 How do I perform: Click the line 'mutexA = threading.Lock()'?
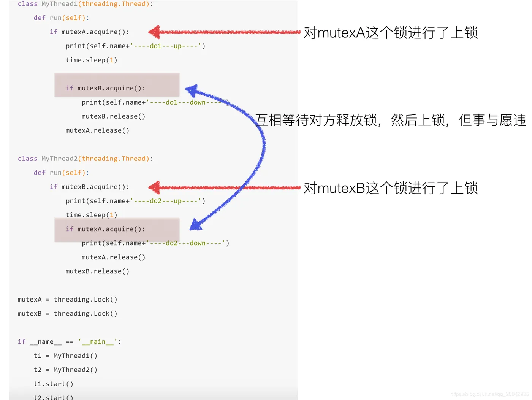click(67, 299)
